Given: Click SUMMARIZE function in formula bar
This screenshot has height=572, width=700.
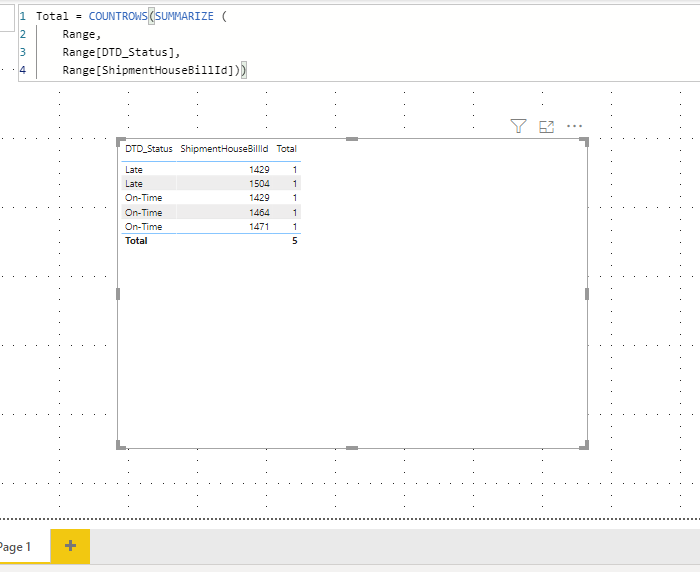Looking at the screenshot, I should click(184, 16).
